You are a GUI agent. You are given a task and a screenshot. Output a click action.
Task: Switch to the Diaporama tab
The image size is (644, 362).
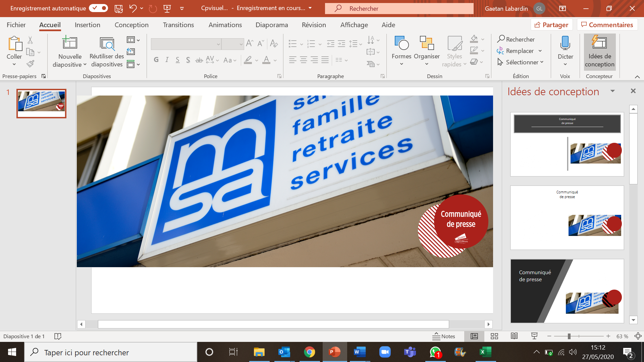272,25
